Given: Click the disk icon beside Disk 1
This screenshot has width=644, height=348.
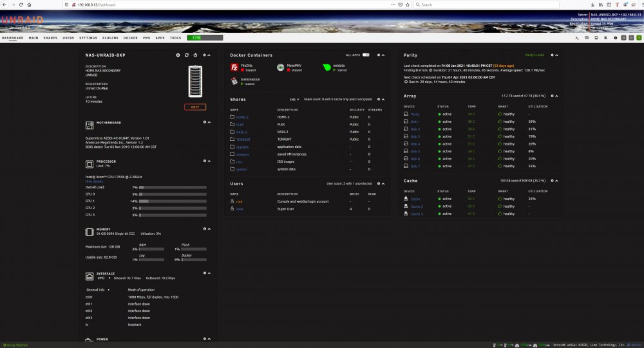Looking at the screenshot, I should [406, 122].
